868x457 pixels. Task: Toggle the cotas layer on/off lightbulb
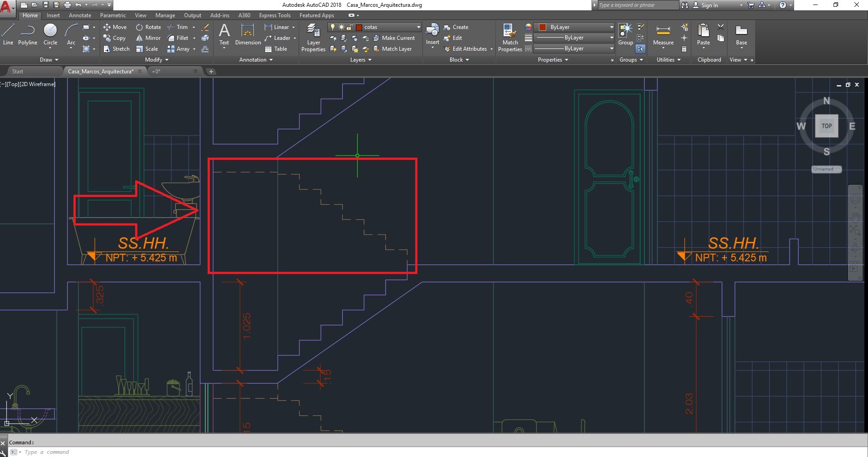[x=333, y=27]
